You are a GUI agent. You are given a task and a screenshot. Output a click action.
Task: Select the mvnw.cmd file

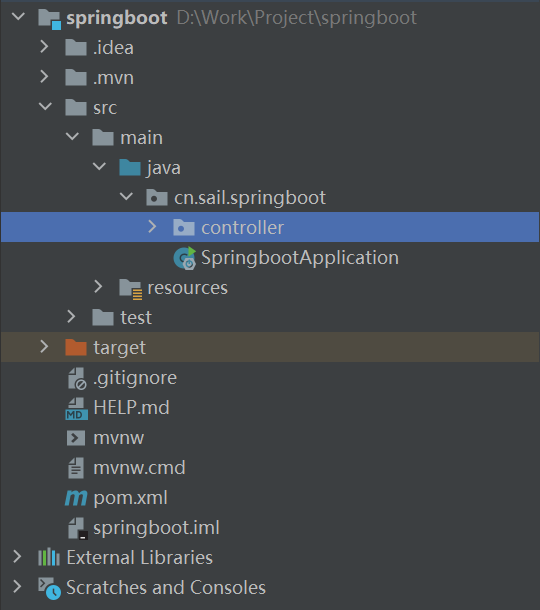pos(139,468)
